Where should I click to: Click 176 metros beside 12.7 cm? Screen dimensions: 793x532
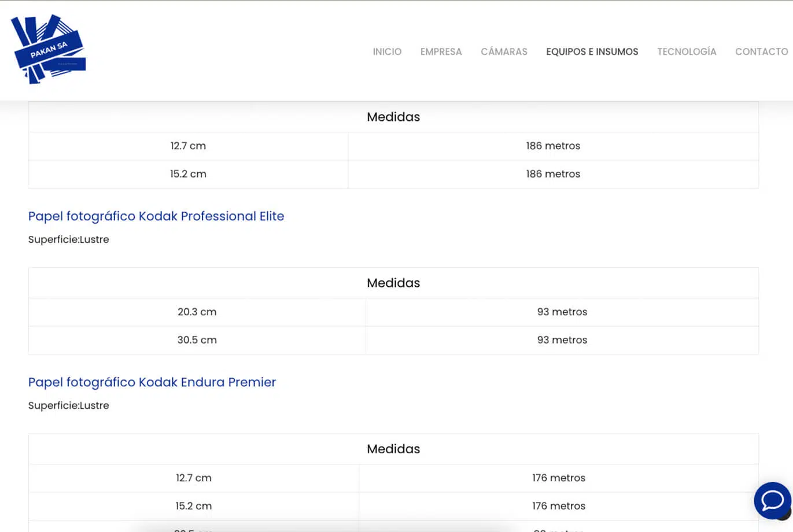click(559, 478)
